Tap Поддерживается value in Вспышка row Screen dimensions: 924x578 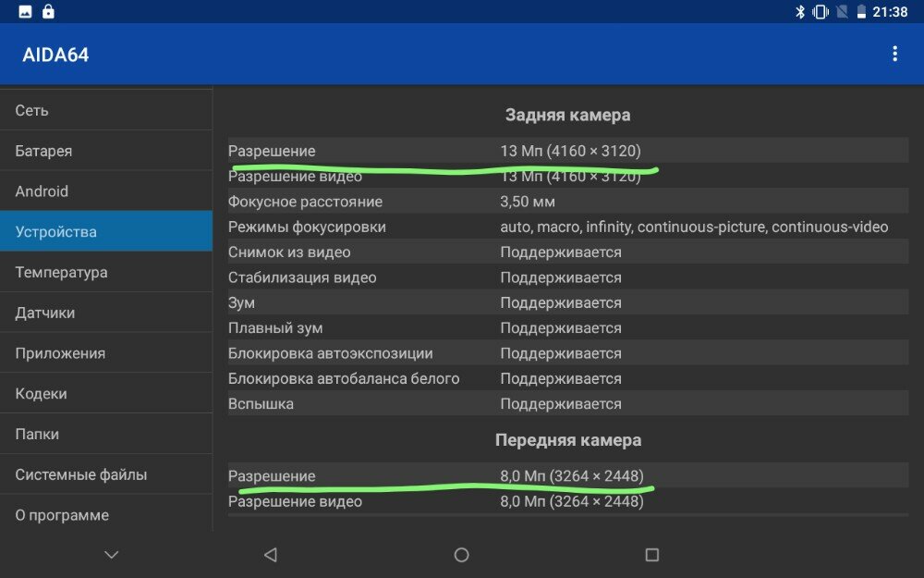coord(561,404)
